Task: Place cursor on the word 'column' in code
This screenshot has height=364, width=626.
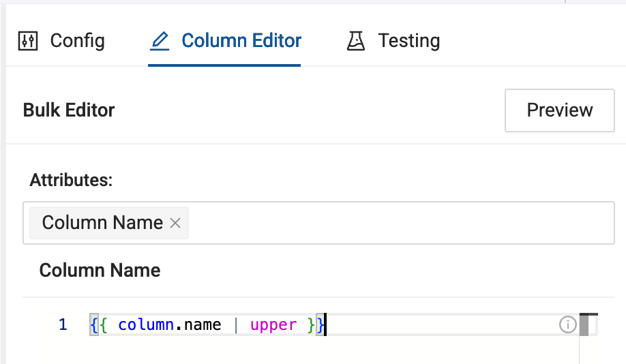Action: (x=145, y=325)
